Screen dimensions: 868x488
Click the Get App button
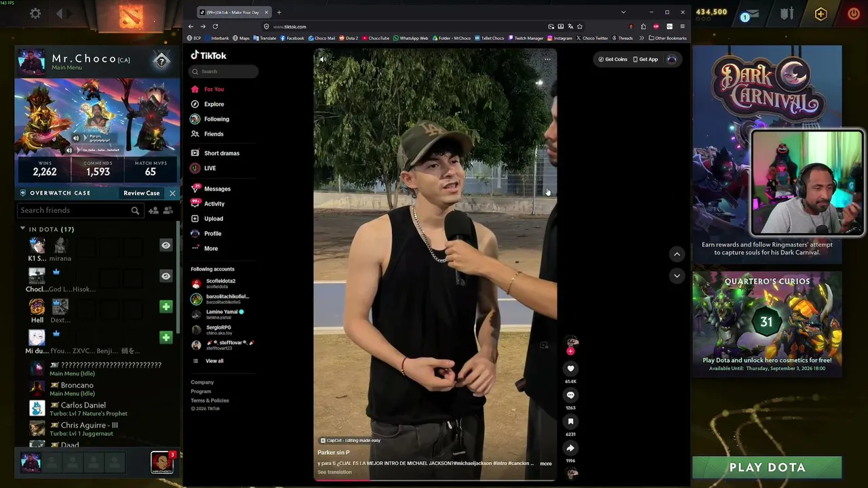point(646,60)
